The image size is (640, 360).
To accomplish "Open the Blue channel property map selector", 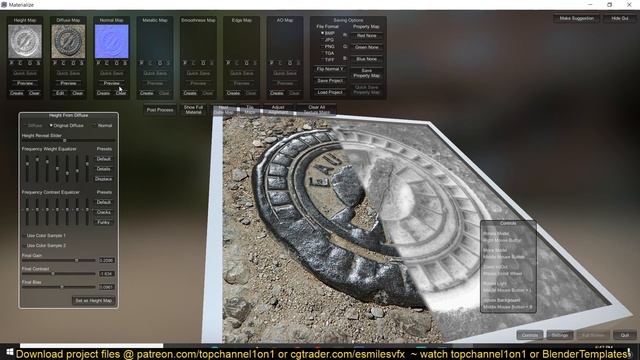I will [367, 59].
